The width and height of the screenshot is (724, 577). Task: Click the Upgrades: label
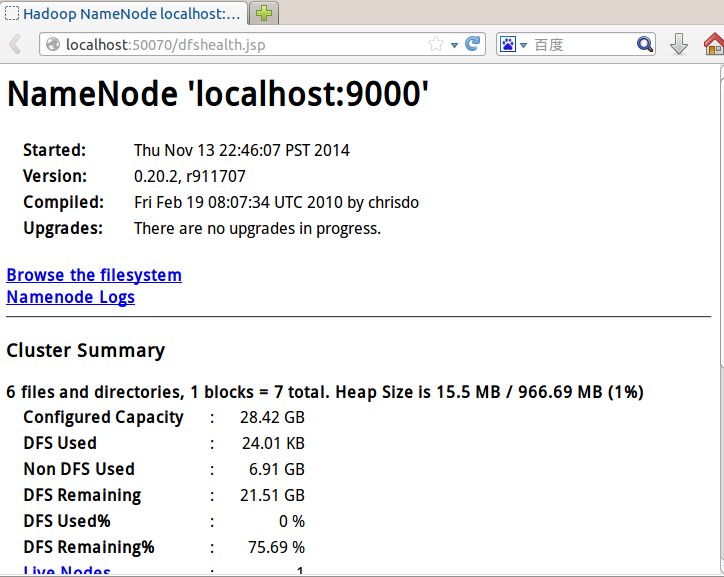point(63,228)
